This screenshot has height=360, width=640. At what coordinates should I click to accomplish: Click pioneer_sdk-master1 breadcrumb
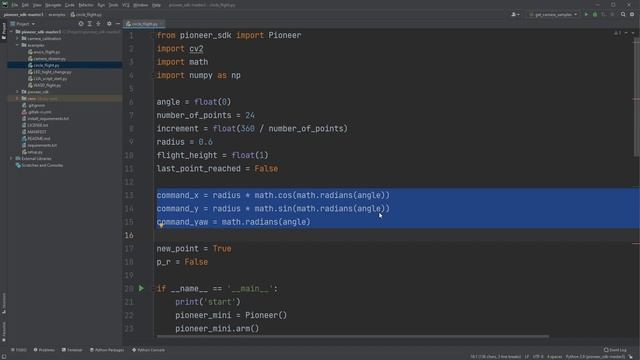click(23, 15)
